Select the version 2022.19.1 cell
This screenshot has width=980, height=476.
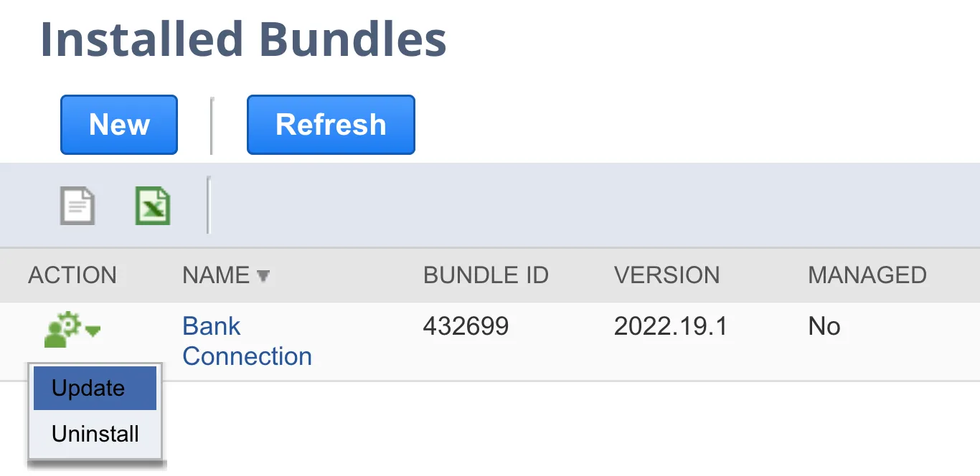(x=671, y=327)
